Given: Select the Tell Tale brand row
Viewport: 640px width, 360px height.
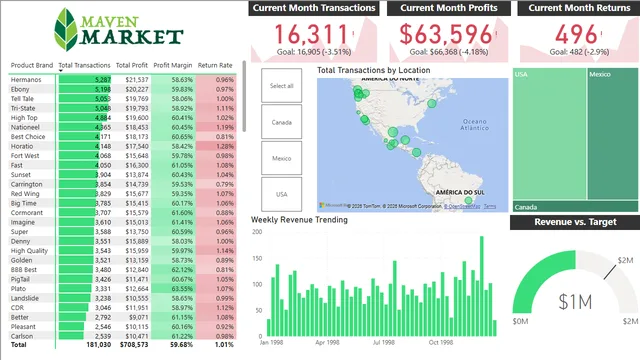Looking at the screenshot, I should pos(122,98).
